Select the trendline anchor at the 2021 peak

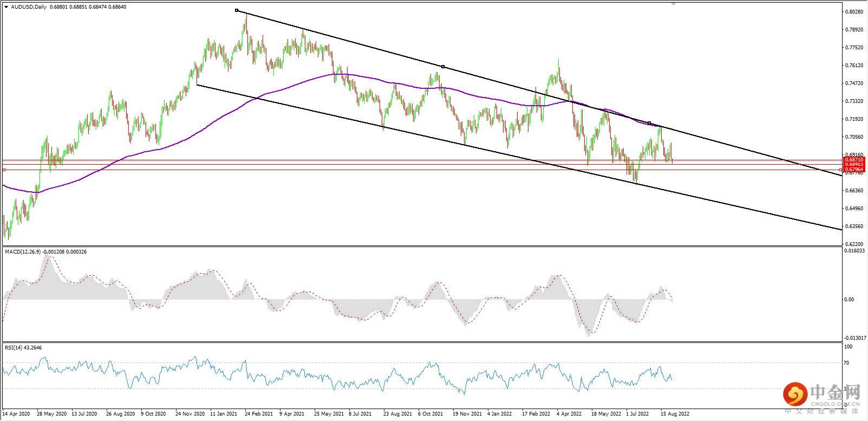click(x=237, y=10)
